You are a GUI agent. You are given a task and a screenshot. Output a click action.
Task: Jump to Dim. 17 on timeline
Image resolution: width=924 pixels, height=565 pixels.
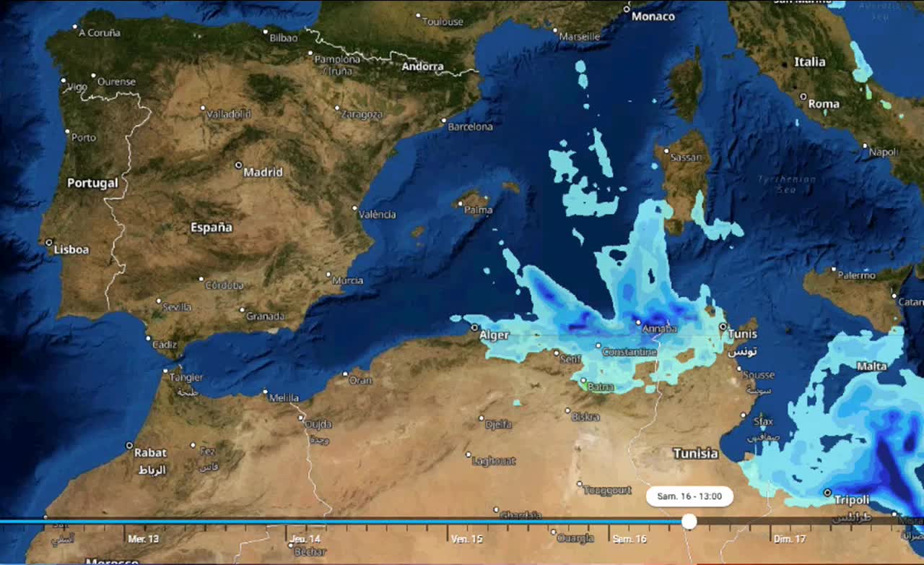click(x=790, y=539)
